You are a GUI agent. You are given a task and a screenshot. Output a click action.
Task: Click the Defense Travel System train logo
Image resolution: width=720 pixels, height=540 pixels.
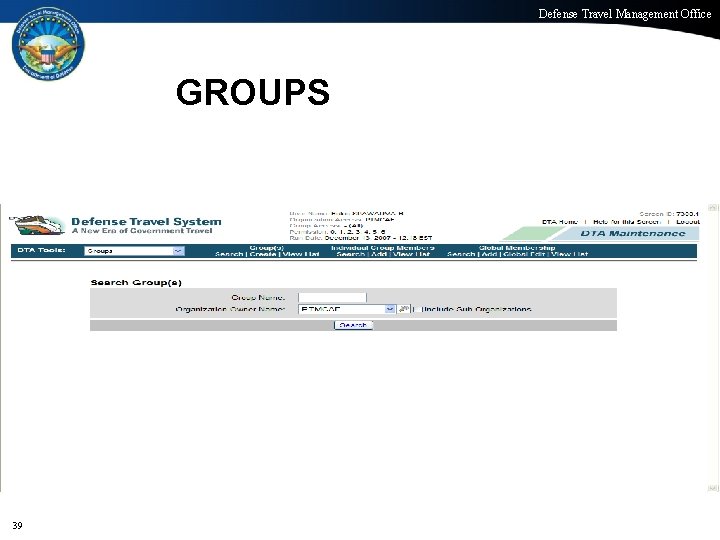[x=37, y=225]
